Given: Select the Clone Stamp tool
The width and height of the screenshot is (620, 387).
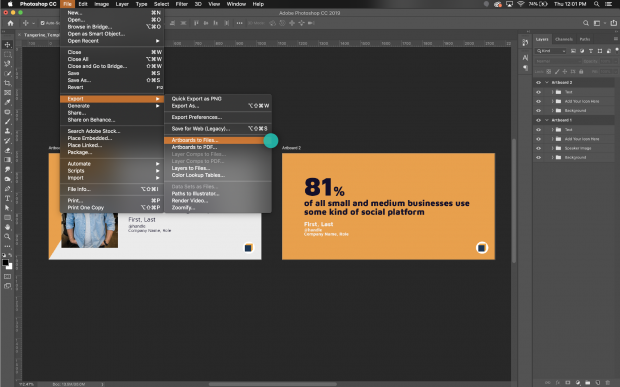Looking at the screenshot, I should [8, 131].
